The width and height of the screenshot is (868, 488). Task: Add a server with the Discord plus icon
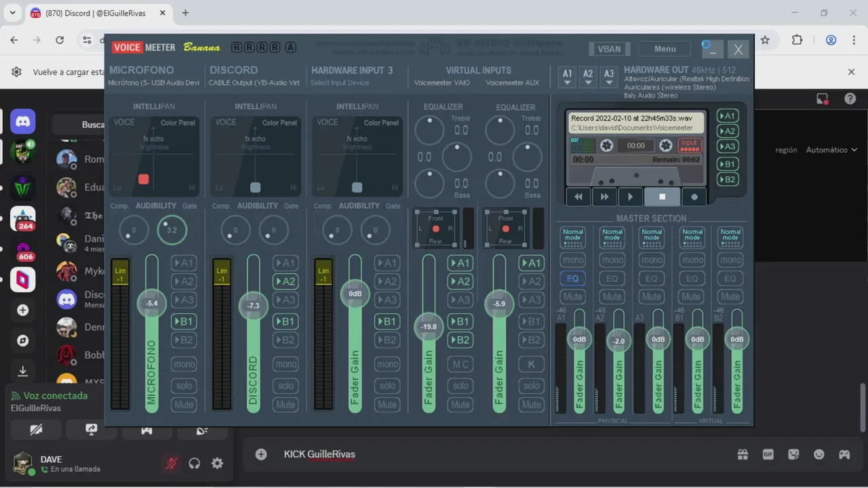pos(23,310)
